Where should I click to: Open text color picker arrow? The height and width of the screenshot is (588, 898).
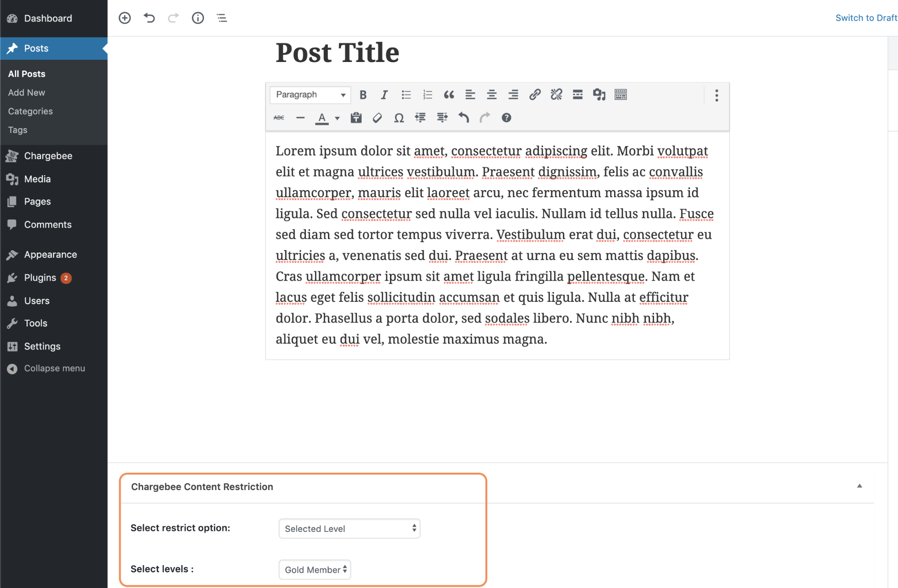(337, 119)
